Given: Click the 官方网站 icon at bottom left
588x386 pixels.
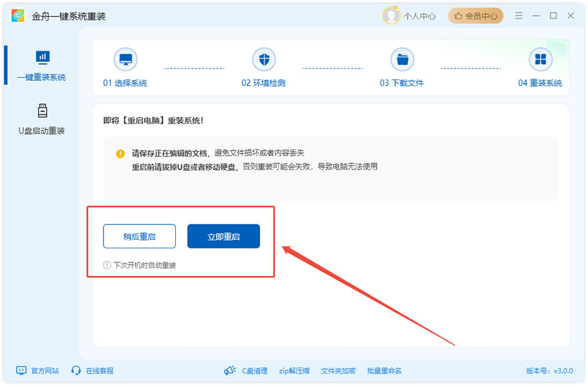Looking at the screenshot, I should (20, 370).
